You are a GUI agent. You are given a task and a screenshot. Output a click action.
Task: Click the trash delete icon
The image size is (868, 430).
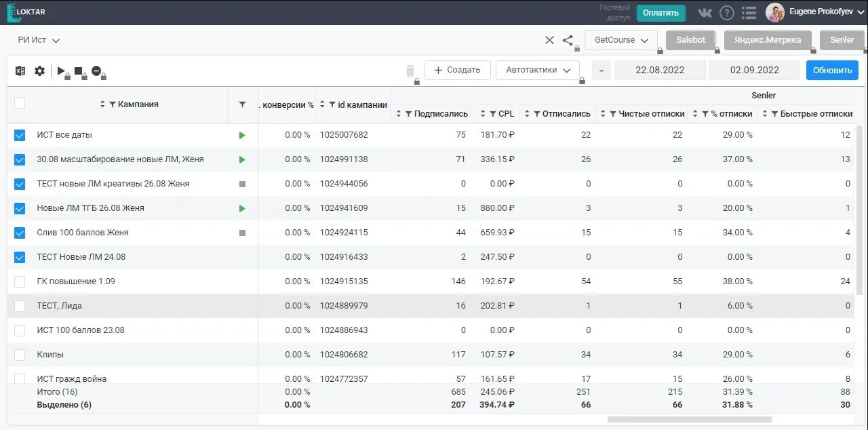click(x=410, y=71)
